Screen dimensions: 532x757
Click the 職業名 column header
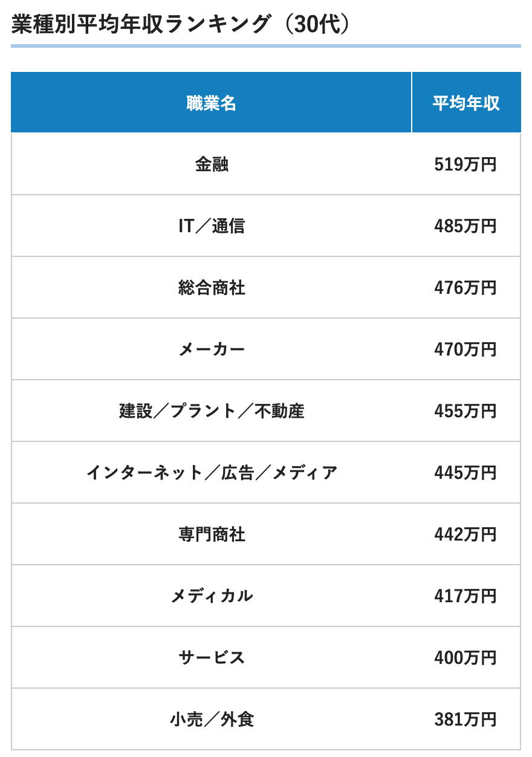pos(211,103)
